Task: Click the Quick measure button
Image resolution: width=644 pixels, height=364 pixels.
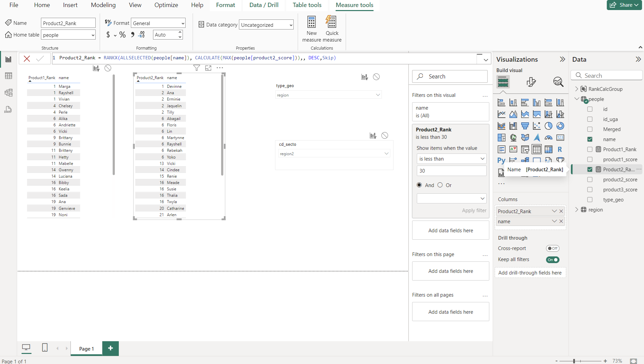Action: 332,29
